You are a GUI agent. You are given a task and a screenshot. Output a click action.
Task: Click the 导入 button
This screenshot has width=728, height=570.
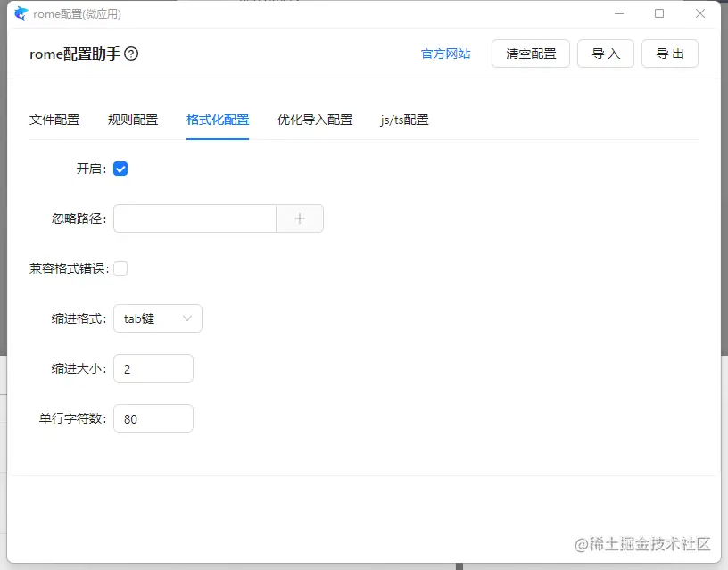point(606,54)
